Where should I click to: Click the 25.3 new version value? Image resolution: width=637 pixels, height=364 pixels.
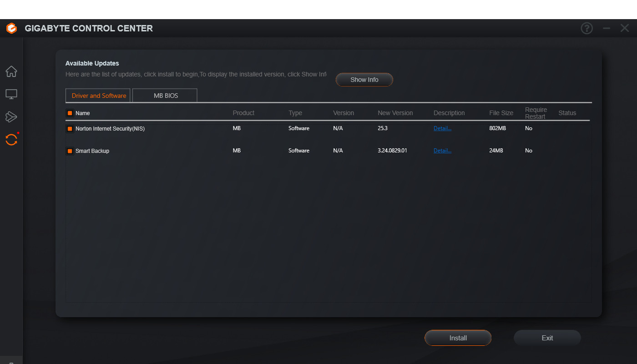tap(383, 128)
